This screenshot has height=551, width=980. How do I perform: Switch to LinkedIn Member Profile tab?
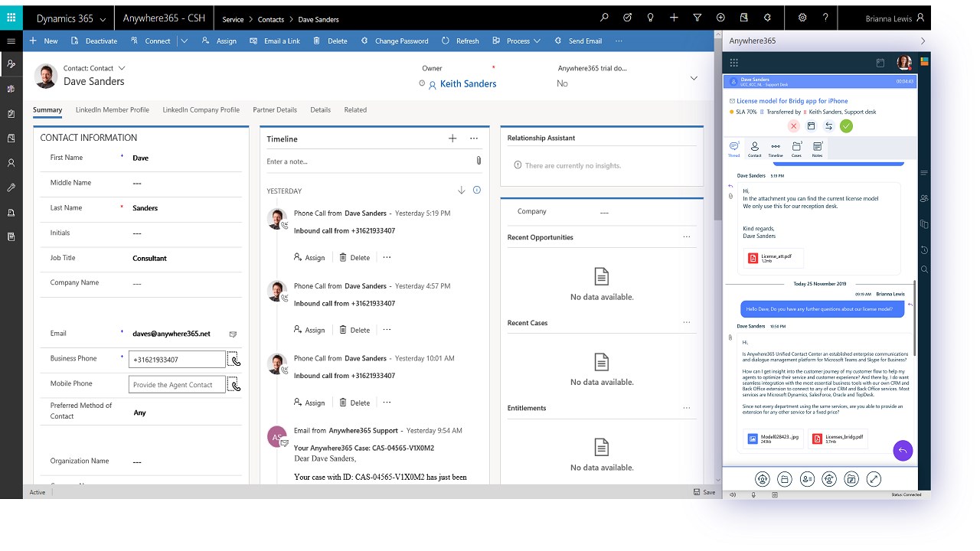(x=113, y=110)
